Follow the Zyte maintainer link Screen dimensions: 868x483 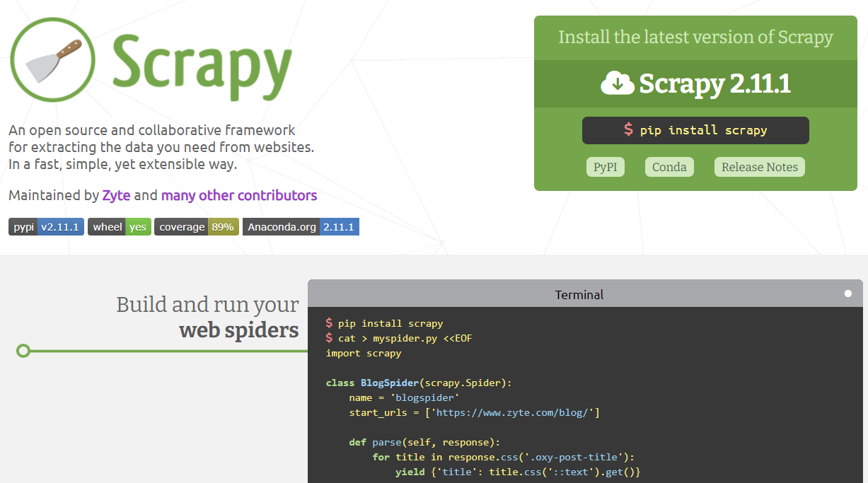(x=116, y=195)
